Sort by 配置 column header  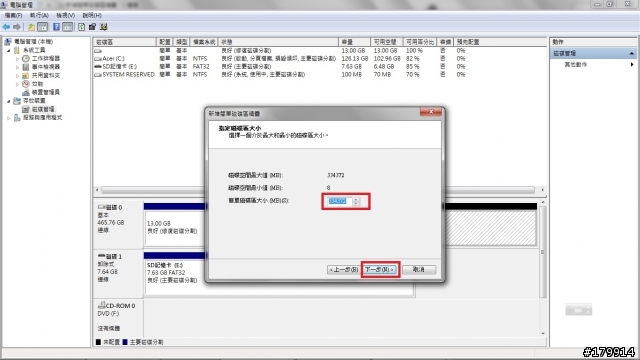(x=165, y=42)
